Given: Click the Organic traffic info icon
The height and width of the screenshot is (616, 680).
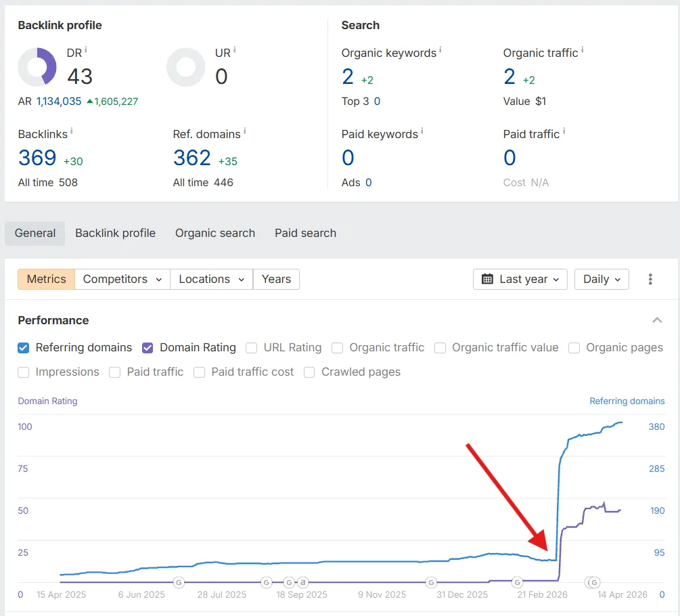Looking at the screenshot, I should (x=582, y=50).
